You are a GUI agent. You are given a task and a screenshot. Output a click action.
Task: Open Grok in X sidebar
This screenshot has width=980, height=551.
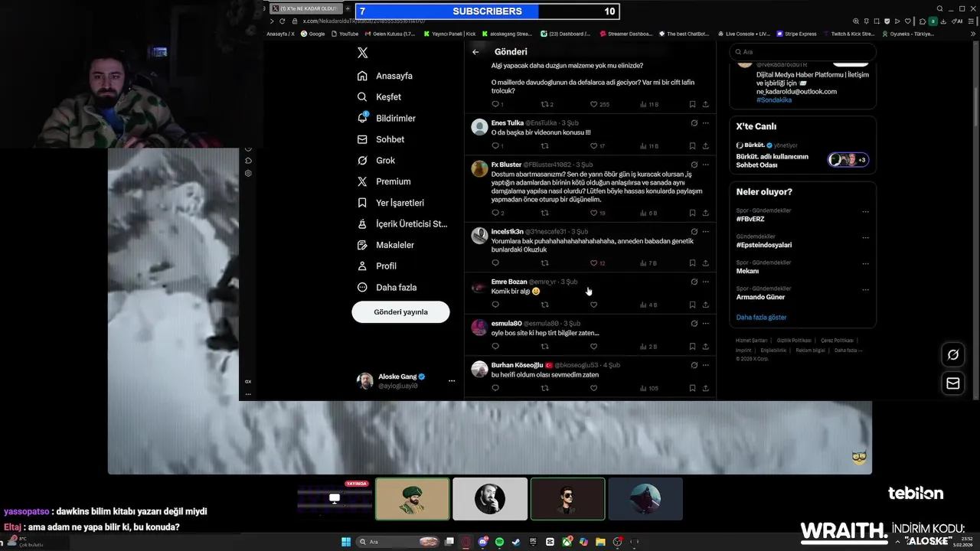pyautogui.click(x=376, y=161)
